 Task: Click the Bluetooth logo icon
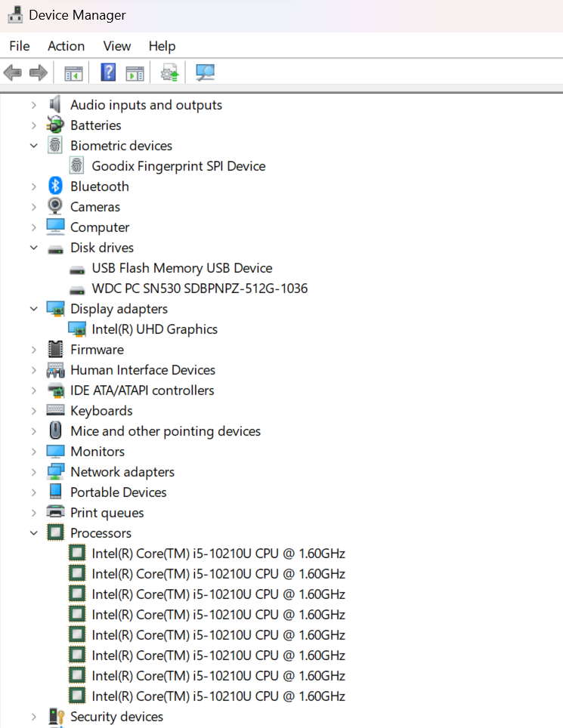coord(55,187)
